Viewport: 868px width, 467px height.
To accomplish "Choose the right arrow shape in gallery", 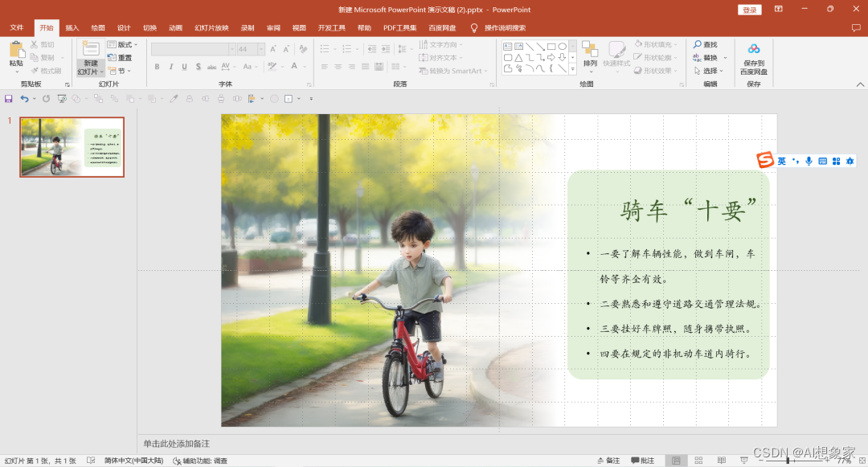I will (551, 58).
